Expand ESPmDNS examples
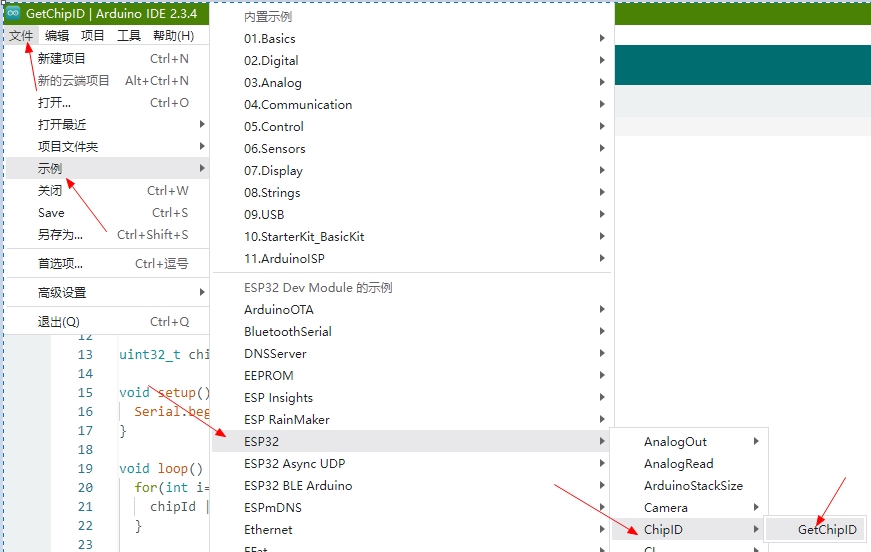 (412, 508)
